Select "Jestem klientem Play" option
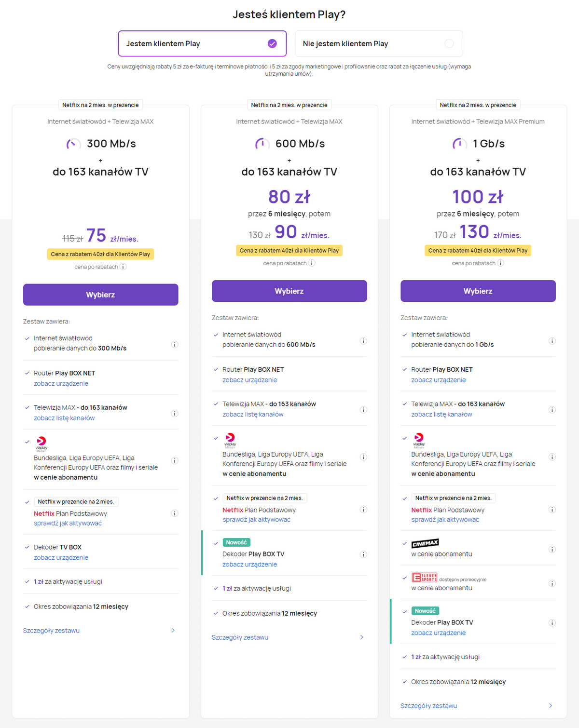The width and height of the screenshot is (579, 728). (202, 44)
